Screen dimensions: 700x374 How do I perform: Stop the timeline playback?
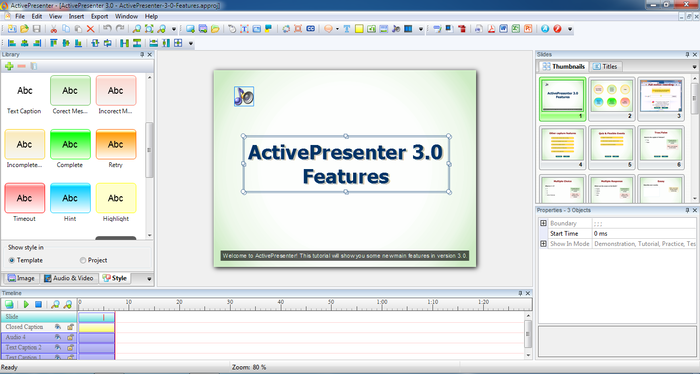[x=38, y=304]
